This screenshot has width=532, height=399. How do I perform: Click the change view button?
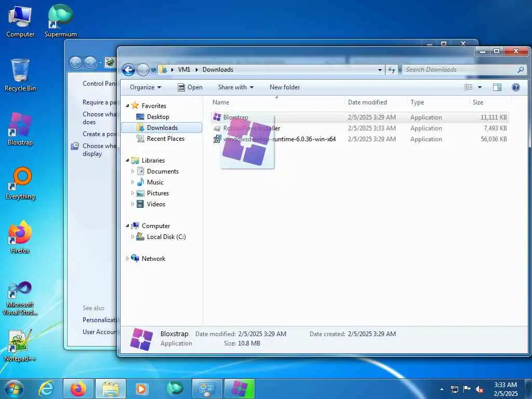[x=469, y=87]
